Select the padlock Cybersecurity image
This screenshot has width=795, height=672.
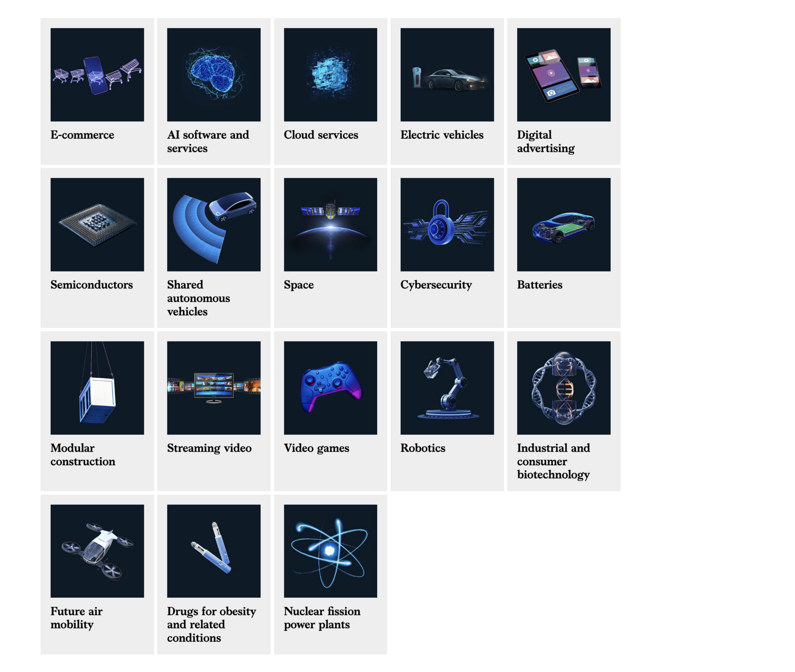pyautogui.click(x=447, y=225)
